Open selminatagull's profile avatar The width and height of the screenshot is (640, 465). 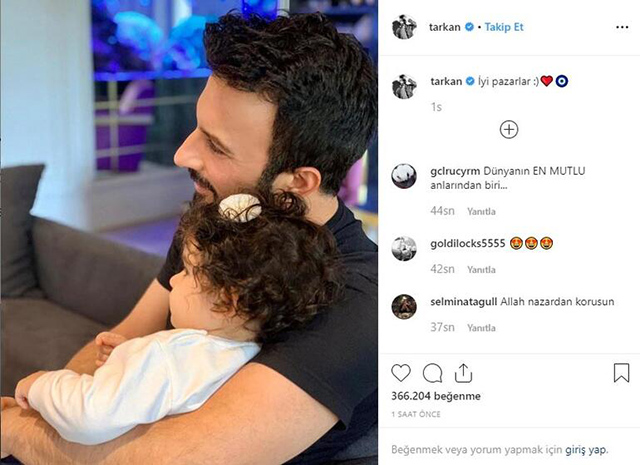point(404,307)
